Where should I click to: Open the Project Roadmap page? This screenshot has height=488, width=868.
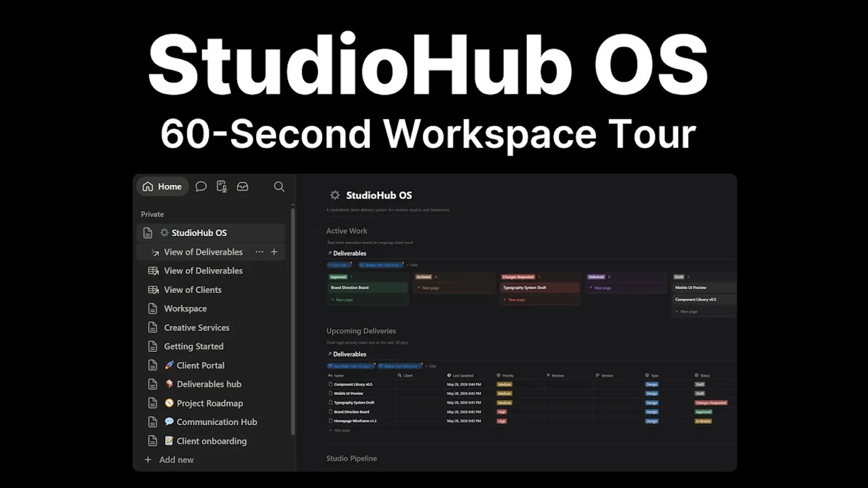211,403
